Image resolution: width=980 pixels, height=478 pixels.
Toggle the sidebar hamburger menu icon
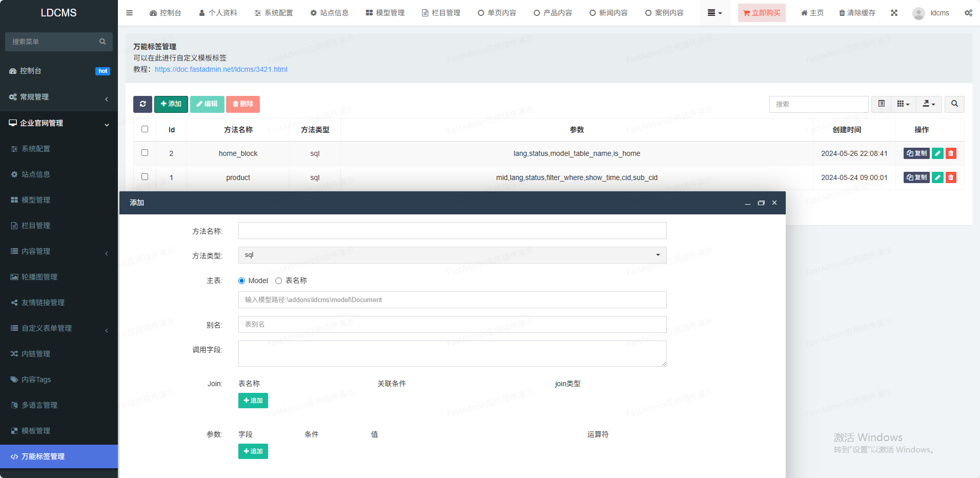[129, 13]
